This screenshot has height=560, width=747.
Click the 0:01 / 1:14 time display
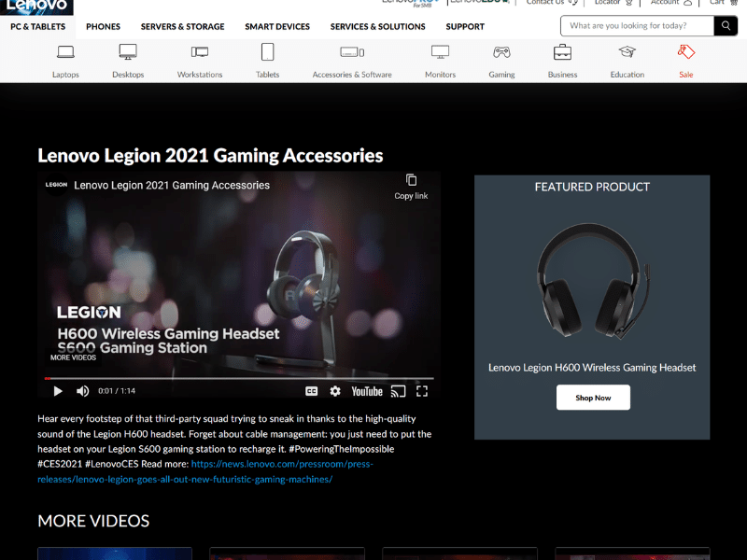[117, 391]
